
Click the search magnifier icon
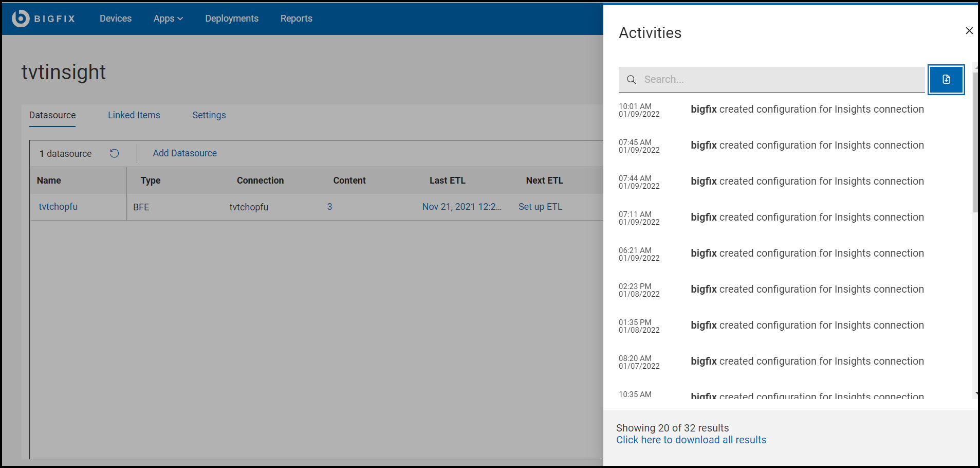(632, 80)
